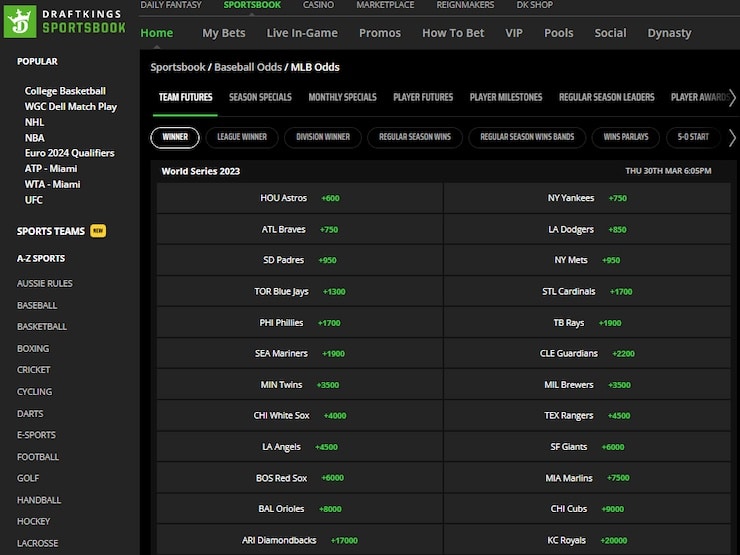Open Live In-Game betting
The height and width of the screenshot is (555, 740).
(x=302, y=33)
